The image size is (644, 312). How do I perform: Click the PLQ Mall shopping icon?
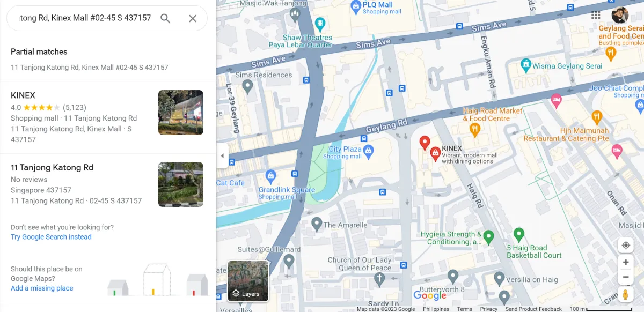[x=355, y=7]
